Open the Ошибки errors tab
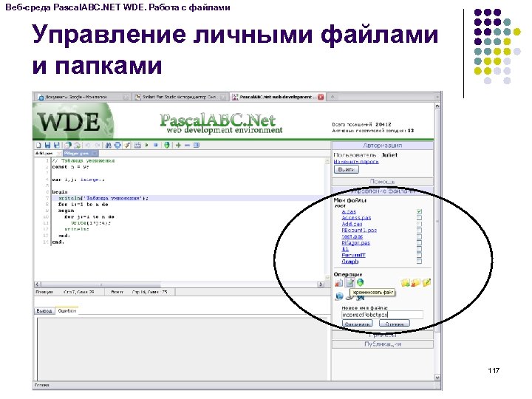 (x=66, y=311)
